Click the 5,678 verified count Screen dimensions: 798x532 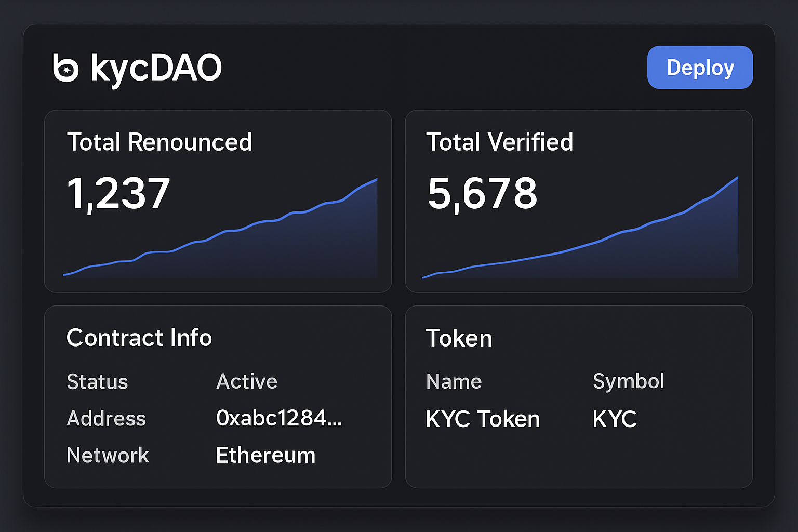click(x=482, y=194)
